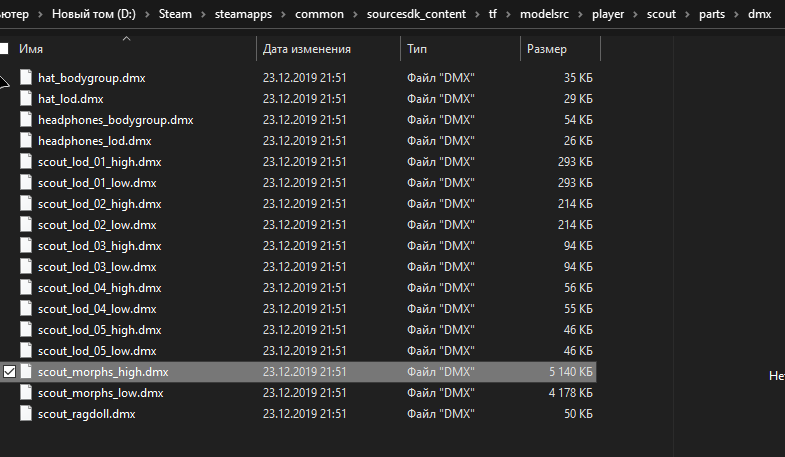Sort by the Дата изменения column header
Image resolution: width=785 pixels, height=457 pixels.
[x=306, y=49]
